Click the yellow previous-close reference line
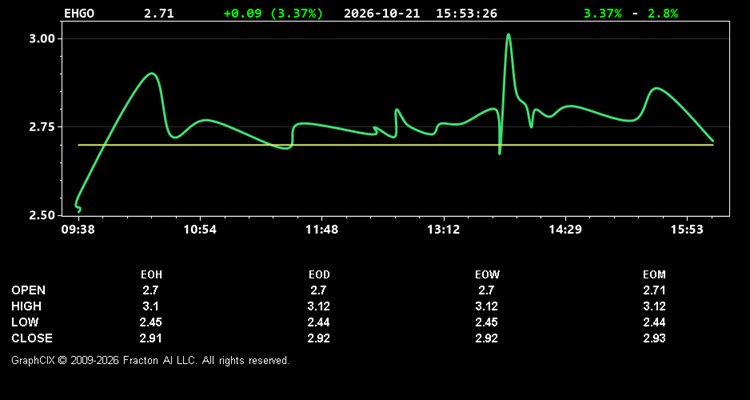This screenshot has height=400, width=750. (x=396, y=144)
